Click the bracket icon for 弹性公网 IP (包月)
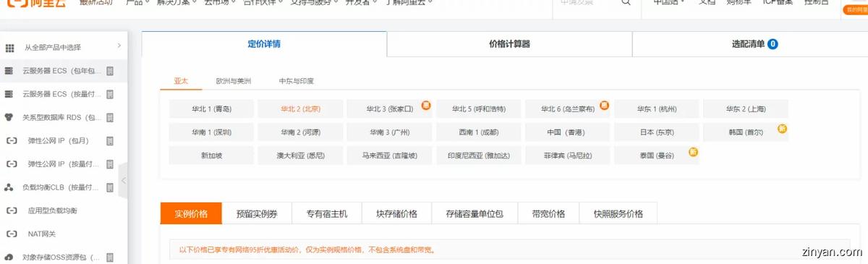Image resolution: width=868 pixels, height=264 pixels. (x=11, y=140)
